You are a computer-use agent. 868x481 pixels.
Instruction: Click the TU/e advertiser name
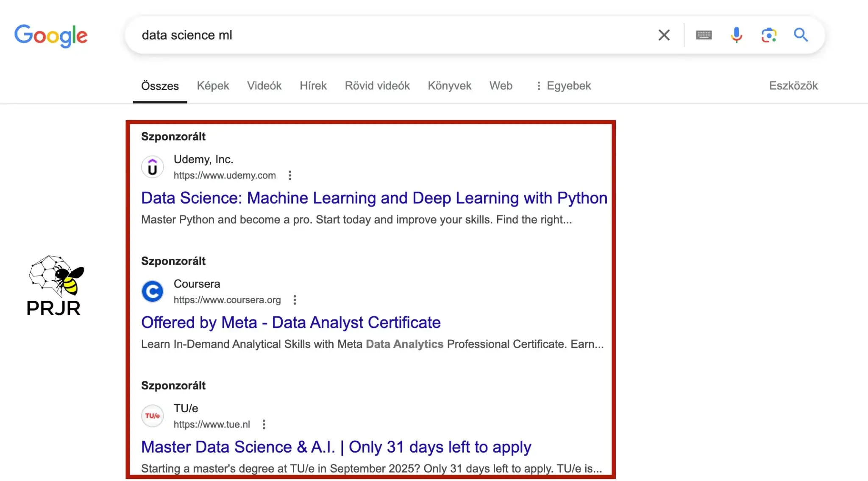click(186, 408)
